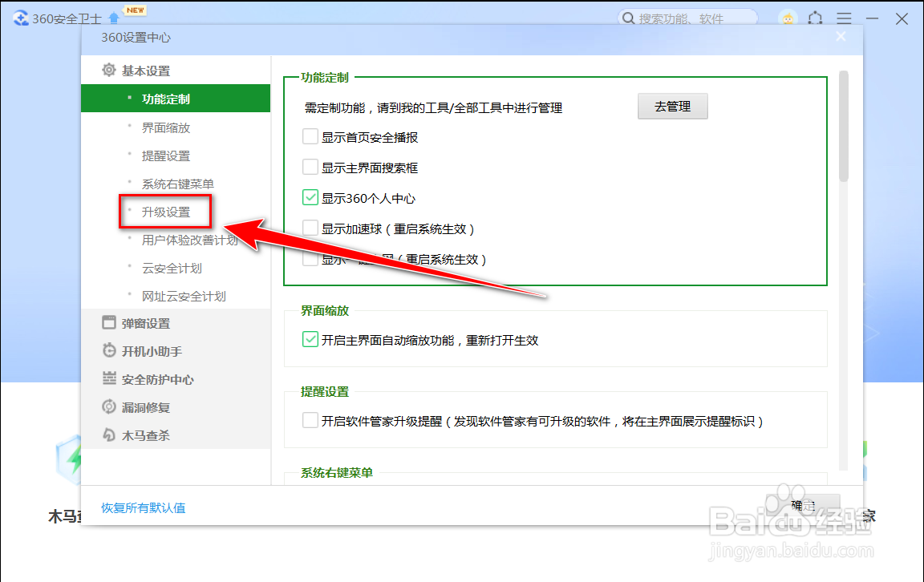This screenshot has height=582, width=924.
Task: Select 网址云安全计划 in sidebar
Action: (183, 296)
